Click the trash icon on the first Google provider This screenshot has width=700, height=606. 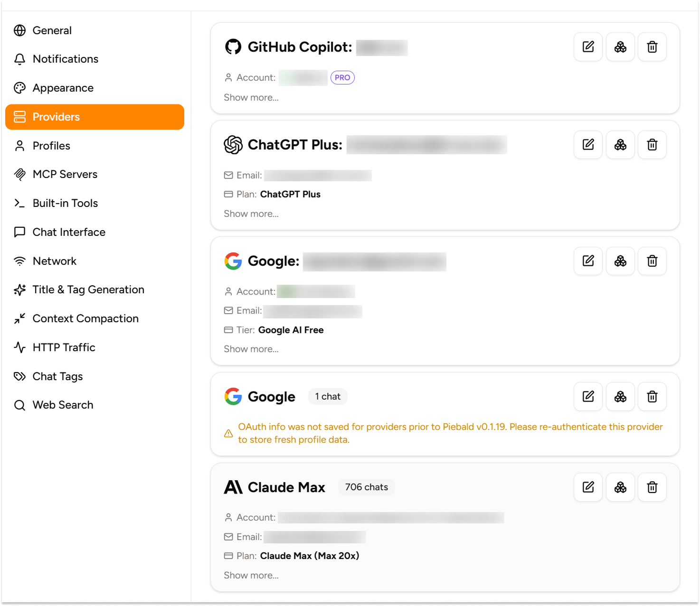pyautogui.click(x=652, y=261)
